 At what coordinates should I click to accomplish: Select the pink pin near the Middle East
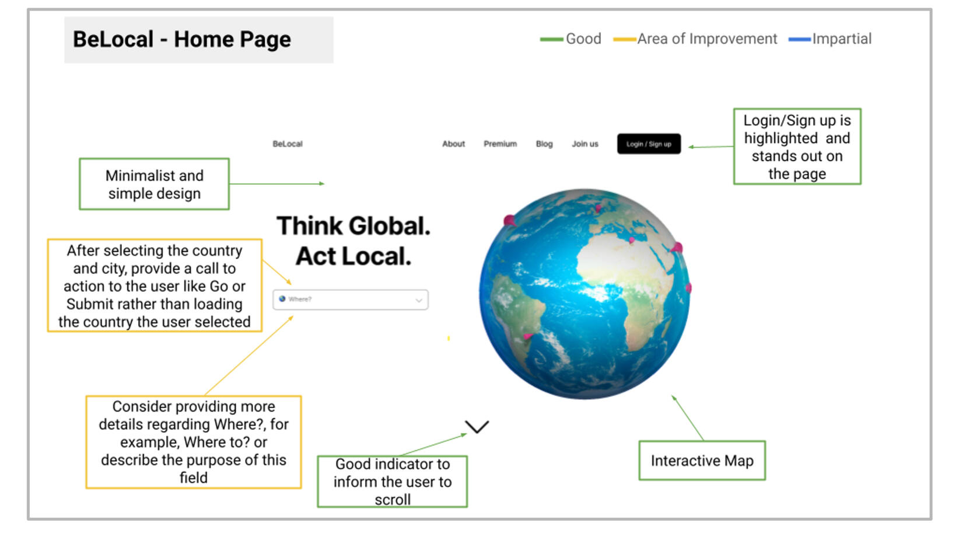pyautogui.click(x=677, y=248)
